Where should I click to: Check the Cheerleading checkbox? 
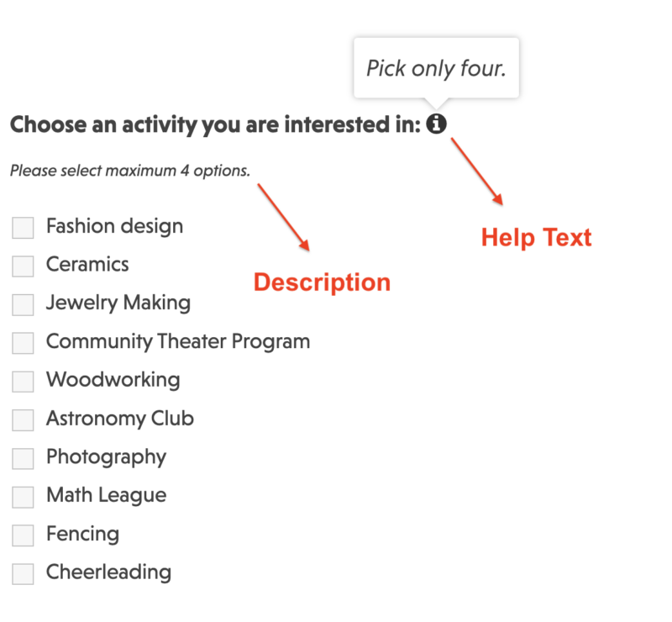pos(22,573)
